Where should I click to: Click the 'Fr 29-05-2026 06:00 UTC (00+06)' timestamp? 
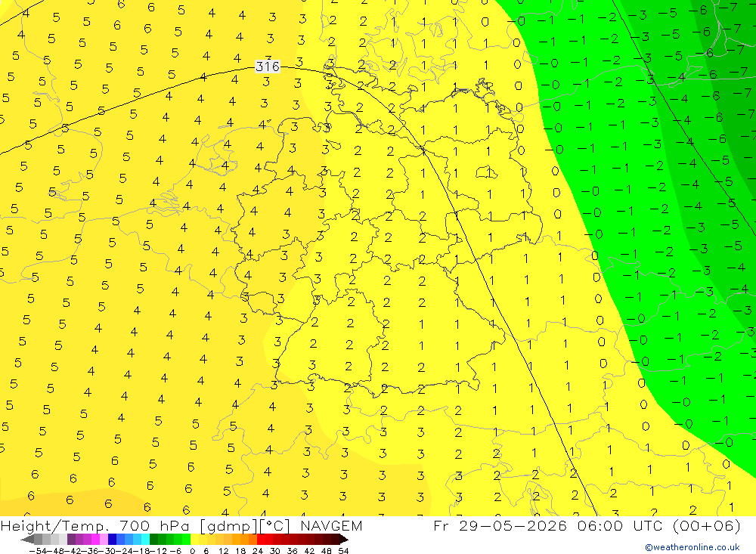click(x=587, y=525)
